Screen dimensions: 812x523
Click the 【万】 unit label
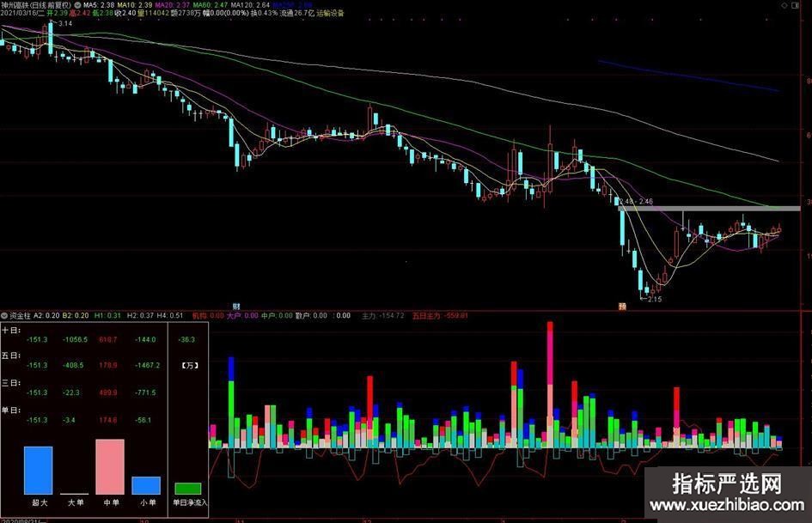(188, 367)
